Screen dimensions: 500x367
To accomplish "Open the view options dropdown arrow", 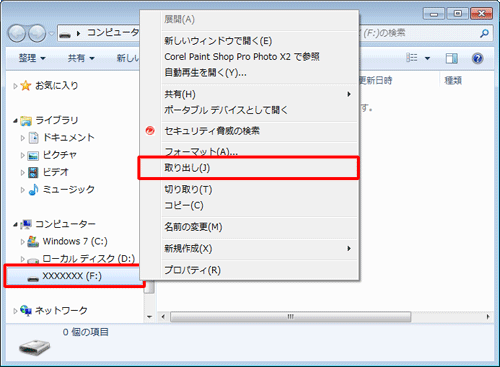I will tap(427, 59).
